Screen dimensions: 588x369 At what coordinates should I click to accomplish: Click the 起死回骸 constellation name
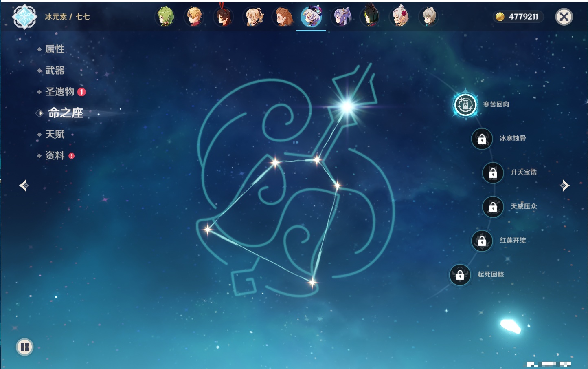491,274
